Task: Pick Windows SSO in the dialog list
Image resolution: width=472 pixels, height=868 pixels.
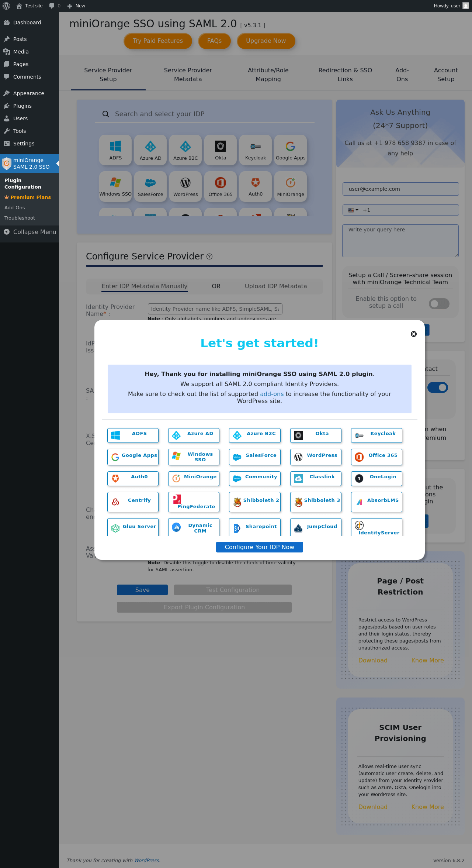Action: pyautogui.click(x=194, y=457)
